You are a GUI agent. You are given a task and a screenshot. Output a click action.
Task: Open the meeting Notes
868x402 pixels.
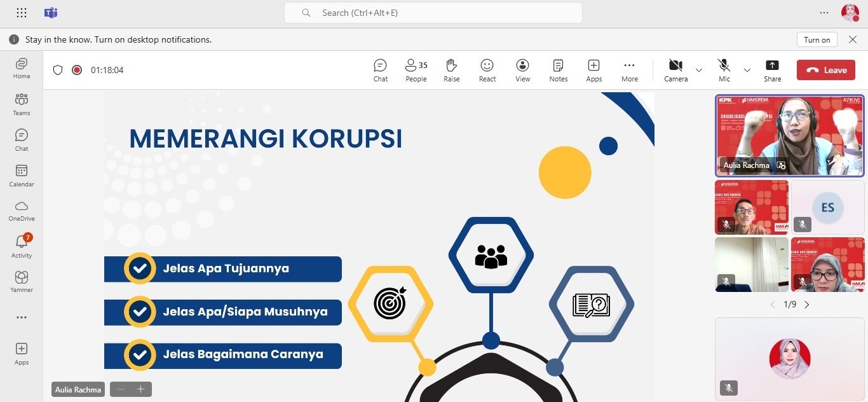point(558,70)
